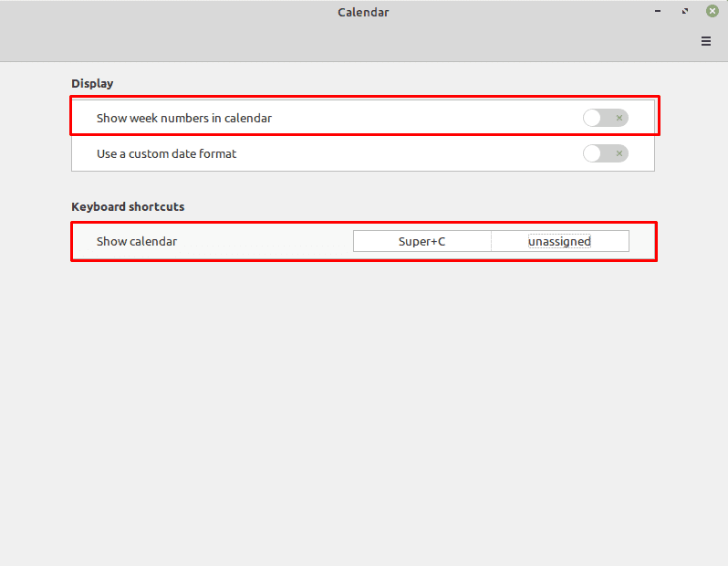Click the Display section heading
This screenshot has height=566, width=728.
pos(92,84)
